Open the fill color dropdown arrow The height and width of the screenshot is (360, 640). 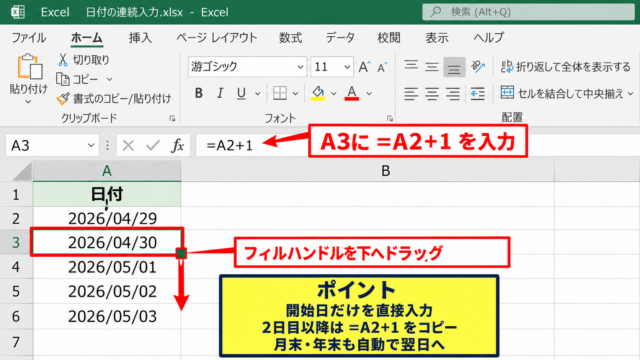point(333,94)
